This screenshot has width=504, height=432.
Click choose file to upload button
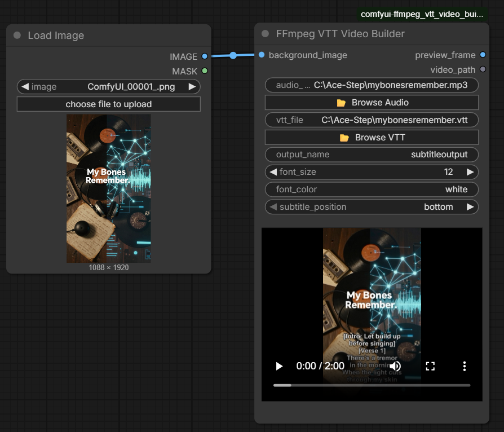[109, 104]
